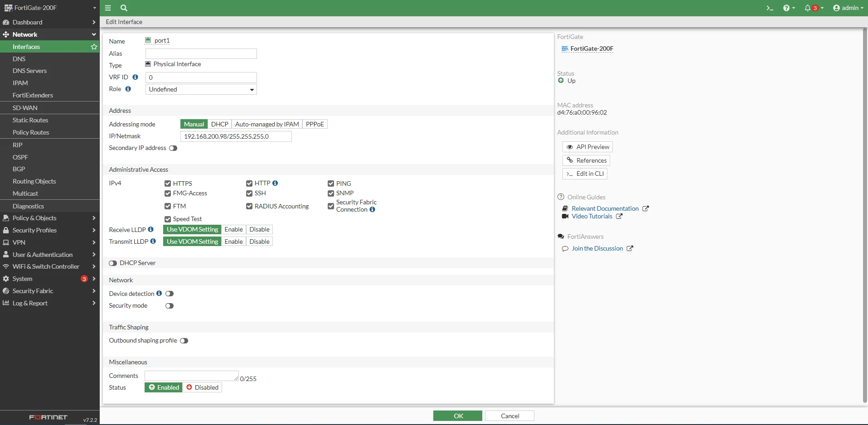The image size is (868, 425).
Task: Enable the Outbound shaping profile toggle
Action: click(184, 341)
